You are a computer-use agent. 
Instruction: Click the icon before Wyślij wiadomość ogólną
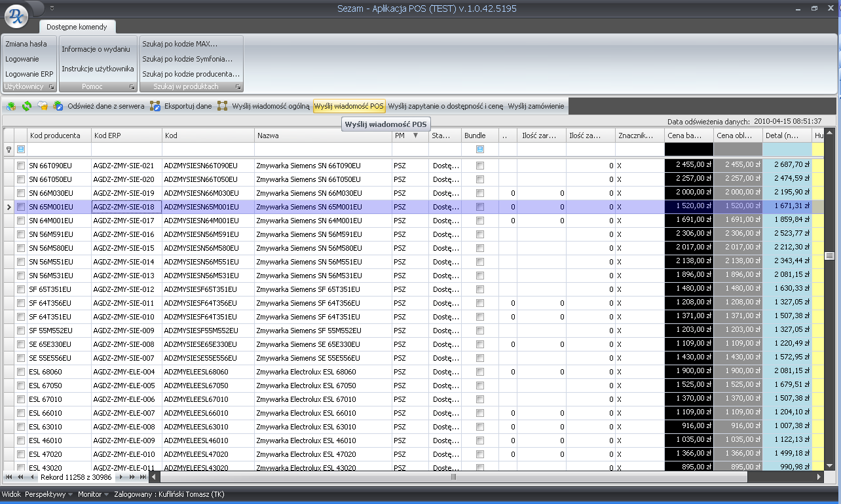tap(223, 106)
